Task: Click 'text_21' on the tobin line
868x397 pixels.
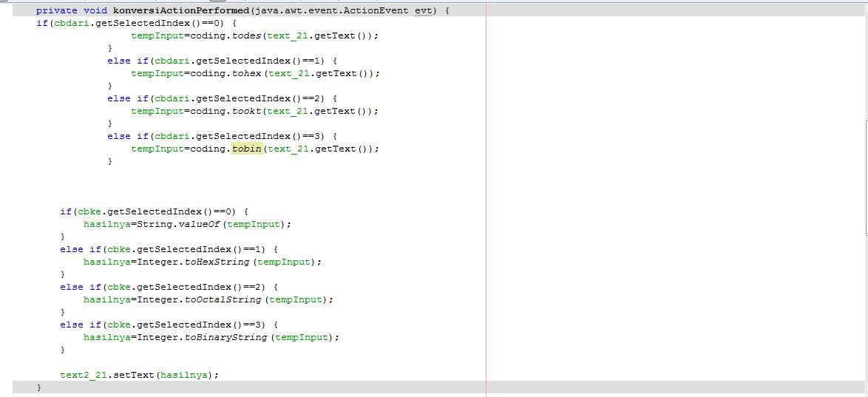Action: click(288, 149)
